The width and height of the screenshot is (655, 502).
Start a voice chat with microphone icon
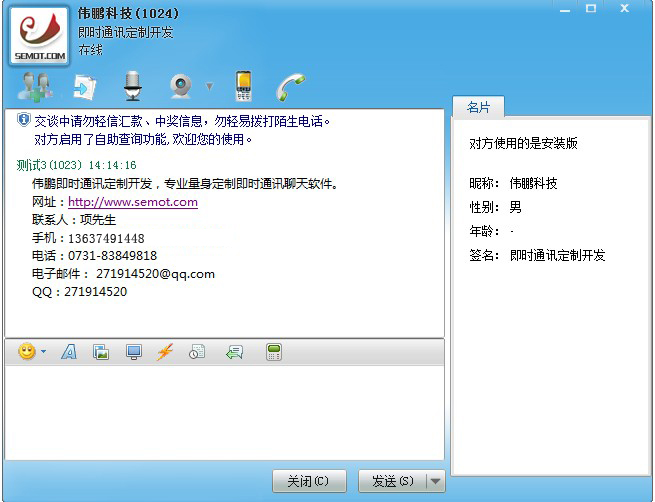tap(133, 86)
